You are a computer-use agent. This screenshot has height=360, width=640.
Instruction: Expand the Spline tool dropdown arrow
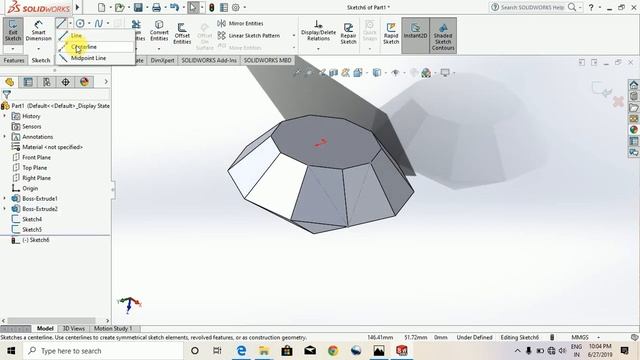coord(108,23)
